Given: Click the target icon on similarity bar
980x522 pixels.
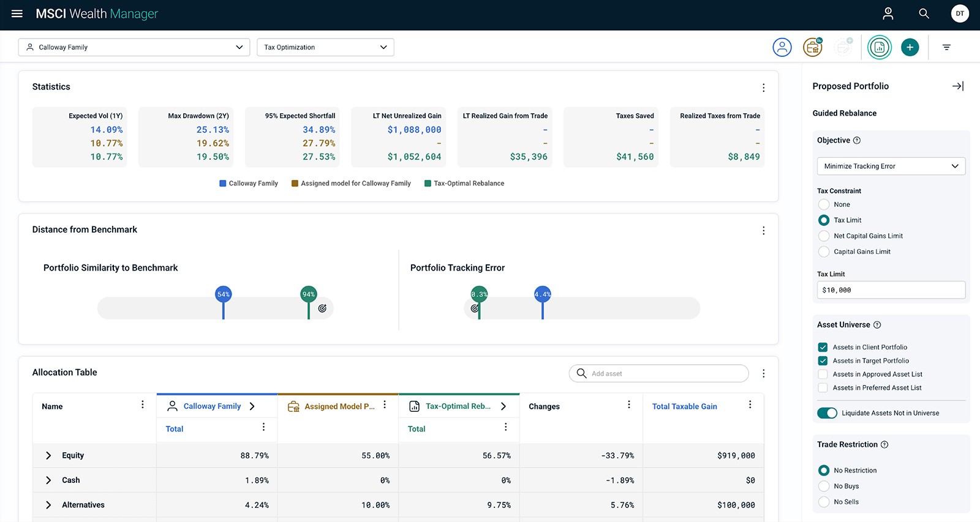Looking at the screenshot, I should coord(322,308).
